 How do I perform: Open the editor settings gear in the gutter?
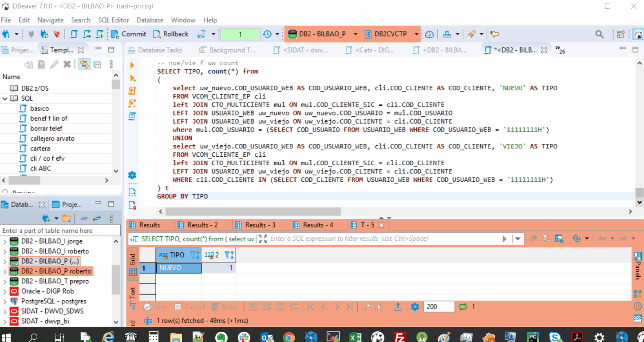click(x=132, y=175)
